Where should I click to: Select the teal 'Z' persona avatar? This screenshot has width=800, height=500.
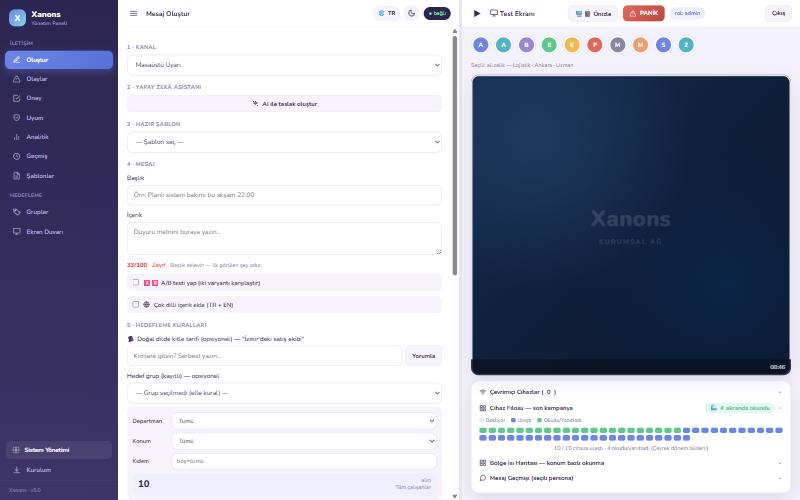686,45
